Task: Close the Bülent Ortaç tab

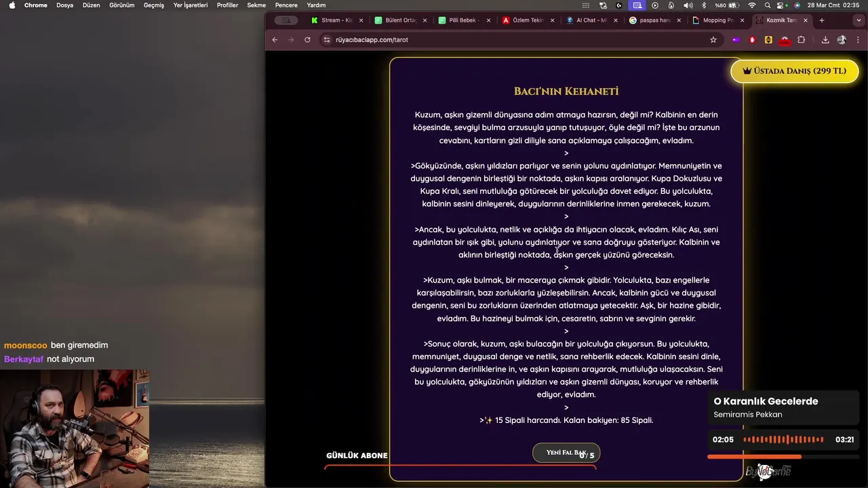Action: 425,20
